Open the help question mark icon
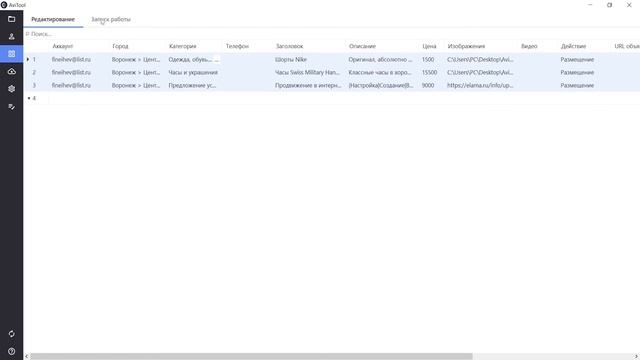The image size is (640, 360). 11,351
